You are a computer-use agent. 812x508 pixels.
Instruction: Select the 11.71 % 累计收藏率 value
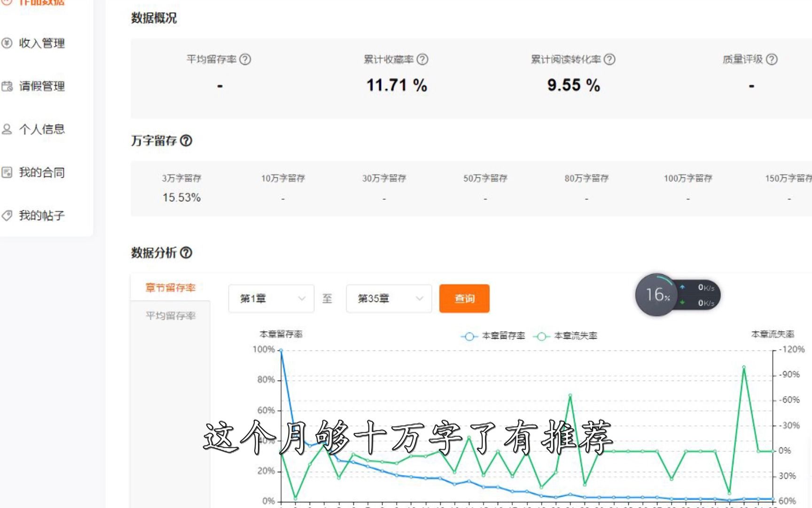[x=397, y=85]
